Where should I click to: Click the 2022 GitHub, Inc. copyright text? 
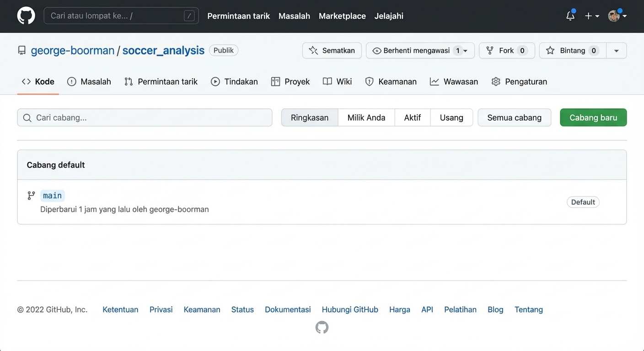(x=52, y=309)
